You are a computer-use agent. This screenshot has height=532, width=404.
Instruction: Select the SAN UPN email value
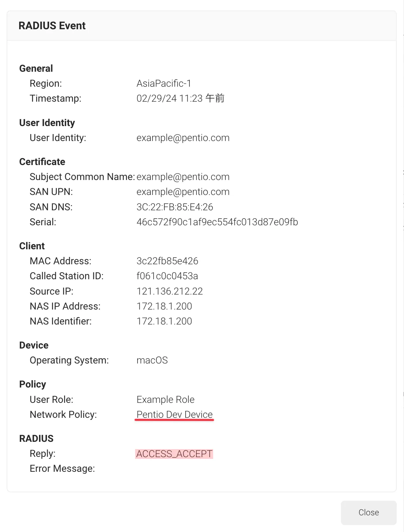point(183,192)
